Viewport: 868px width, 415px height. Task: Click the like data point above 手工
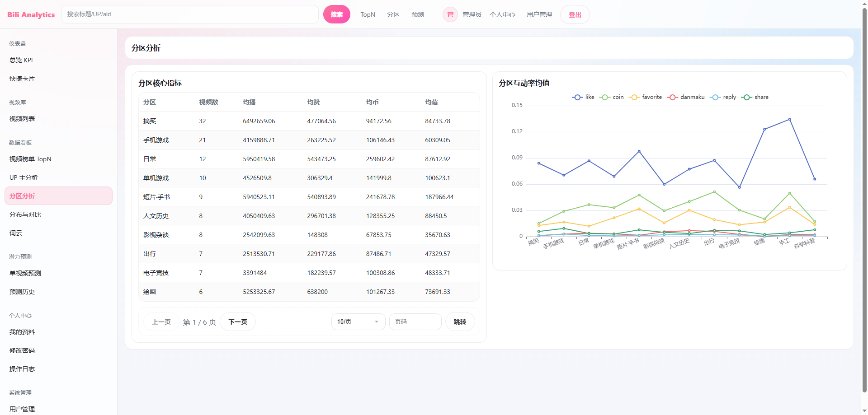789,119
